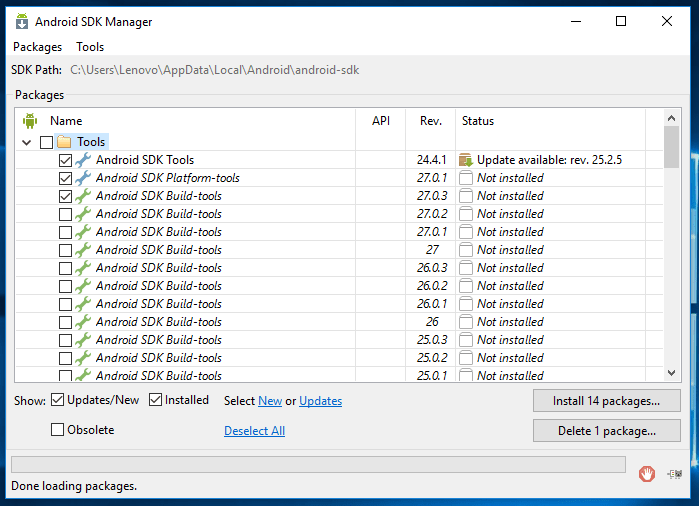
Task: Uncheck the Android SDK Tools checkbox
Action: click(x=65, y=160)
